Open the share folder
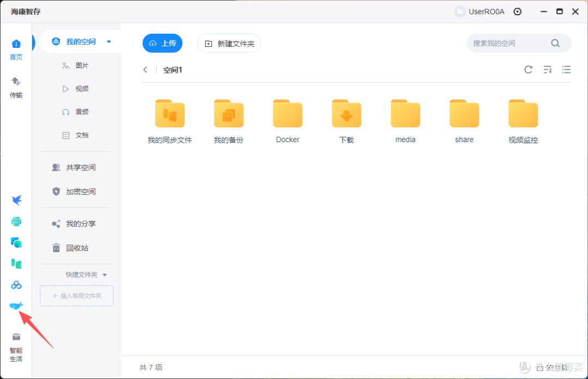Viewport: 588px width, 379px height. pyautogui.click(x=464, y=121)
